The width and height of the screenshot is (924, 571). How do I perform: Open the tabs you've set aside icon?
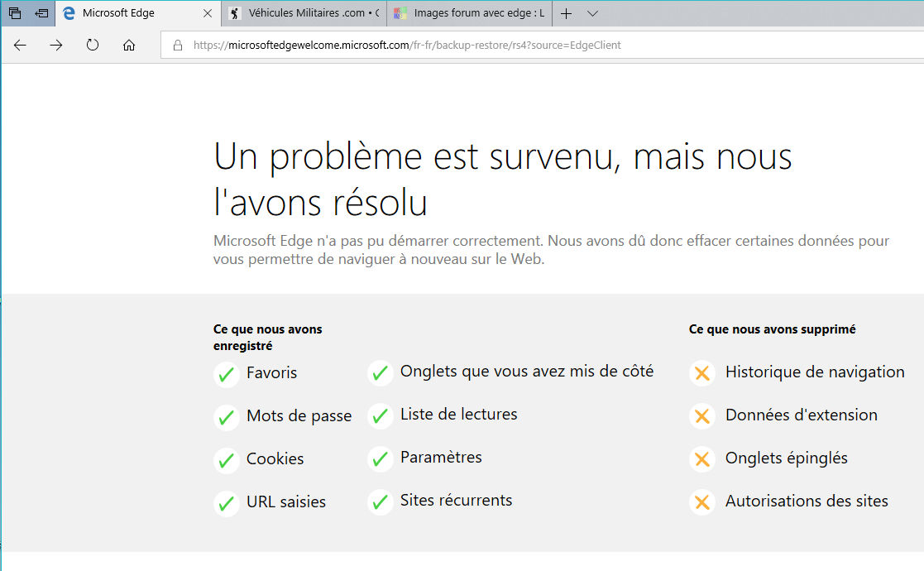[16, 13]
